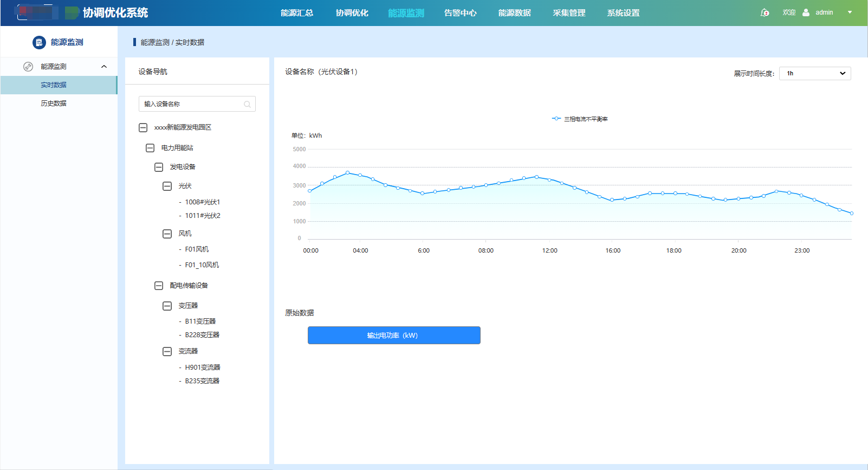Click the 能源监测 sidebar header icon
The width and height of the screenshot is (868, 470).
pyautogui.click(x=39, y=42)
